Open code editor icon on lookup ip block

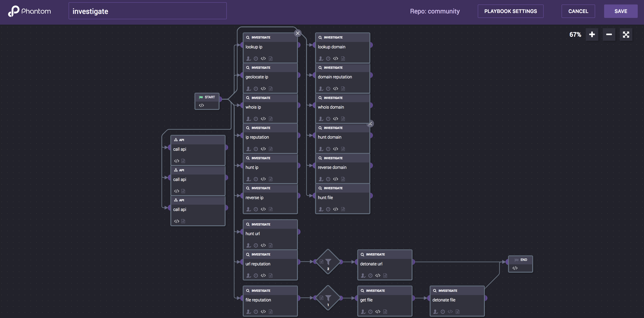coord(263,58)
